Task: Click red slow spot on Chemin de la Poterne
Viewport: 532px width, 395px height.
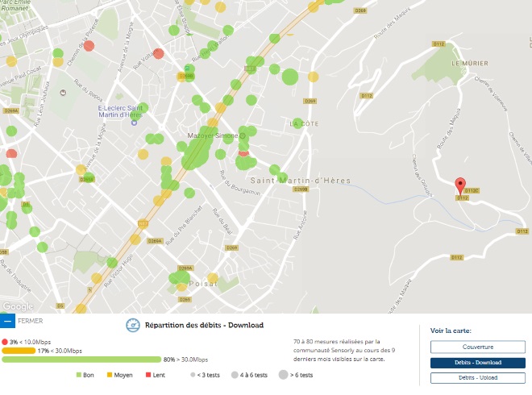Action: click(x=89, y=46)
